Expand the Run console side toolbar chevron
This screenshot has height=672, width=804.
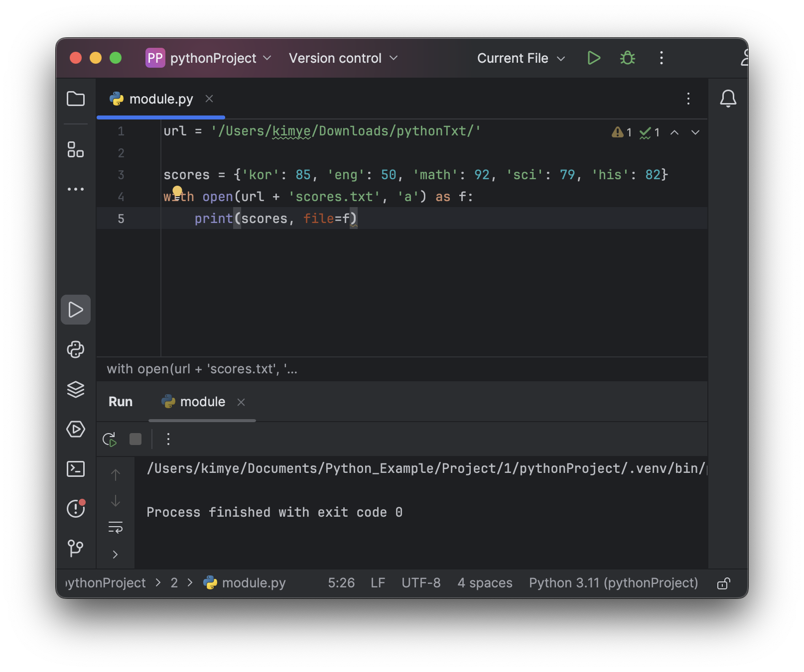coord(116,555)
